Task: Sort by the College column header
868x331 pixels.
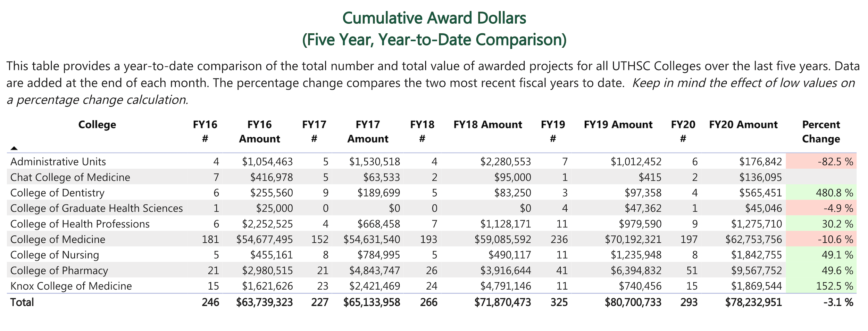Action: click(97, 124)
